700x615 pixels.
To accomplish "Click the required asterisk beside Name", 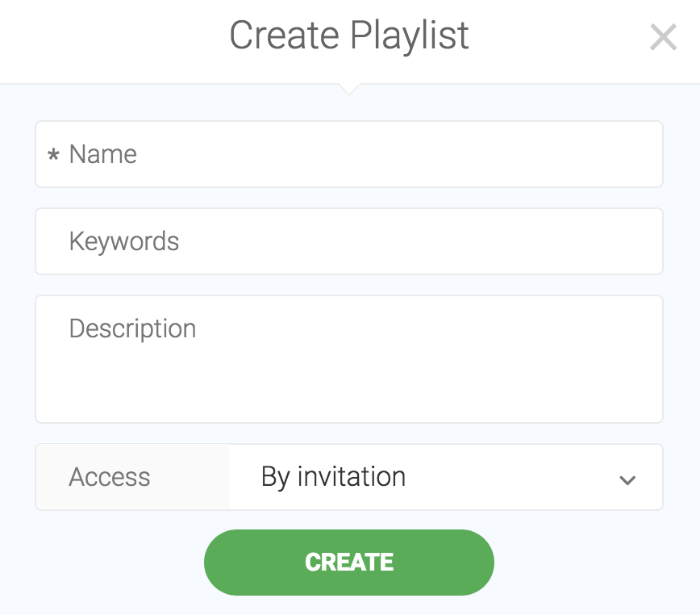I will 53,155.
